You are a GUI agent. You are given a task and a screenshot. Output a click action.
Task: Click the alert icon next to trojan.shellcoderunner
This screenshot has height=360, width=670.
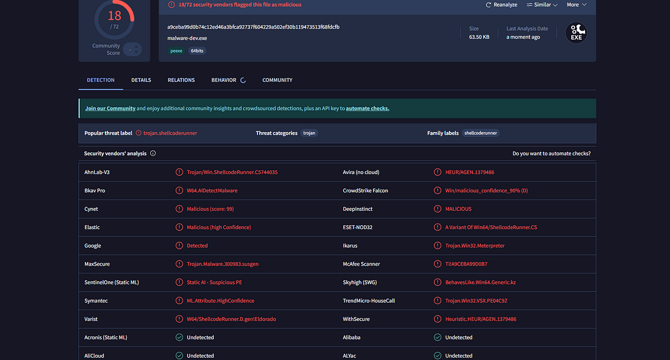tap(138, 133)
